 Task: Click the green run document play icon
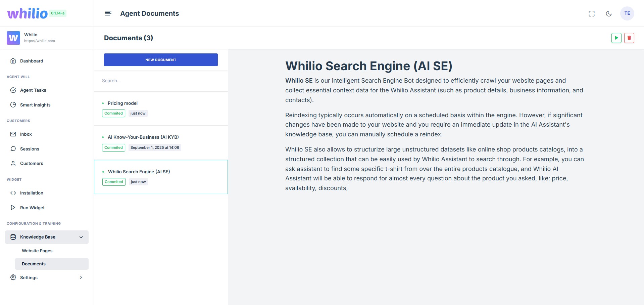click(616, 38)
